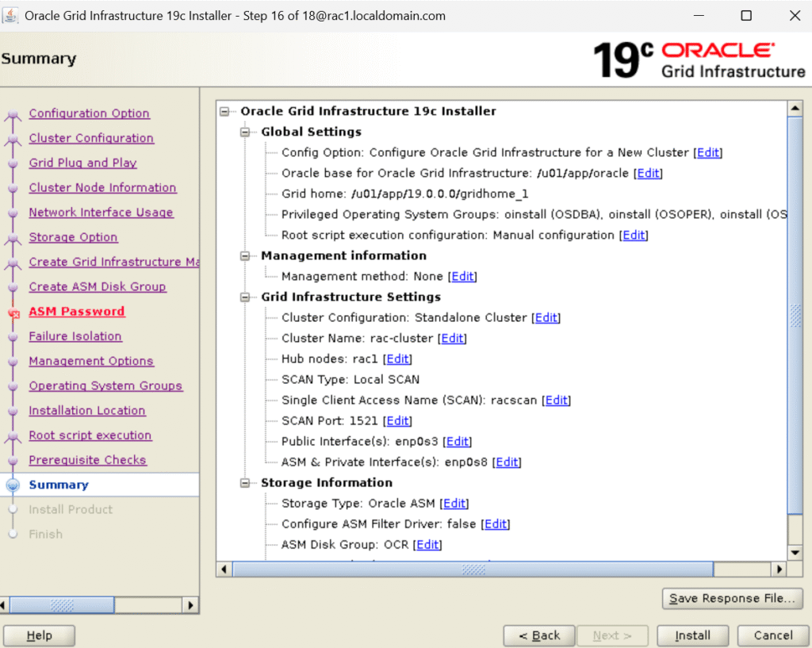Screen dimensions: 812x648
Task: Collapse the Management information node
Action: pos(246,256)
